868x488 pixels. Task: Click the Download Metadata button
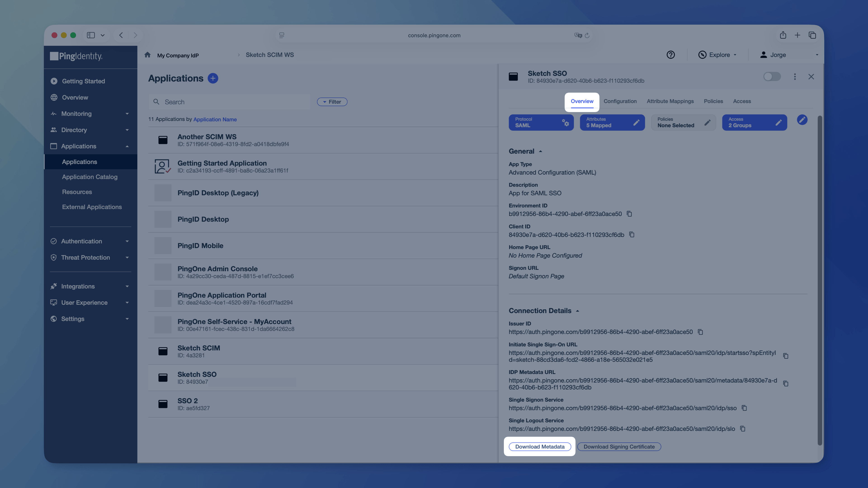coord(540,447)
